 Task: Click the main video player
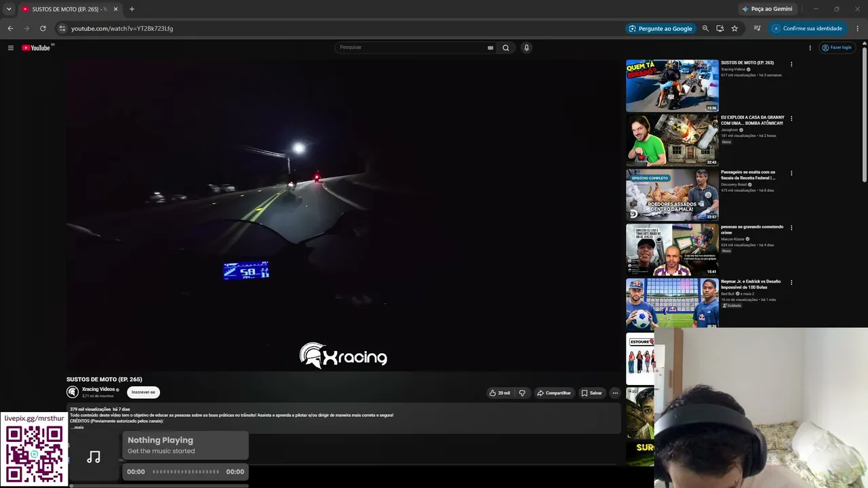pyautogui.click(x=344, y=216)
